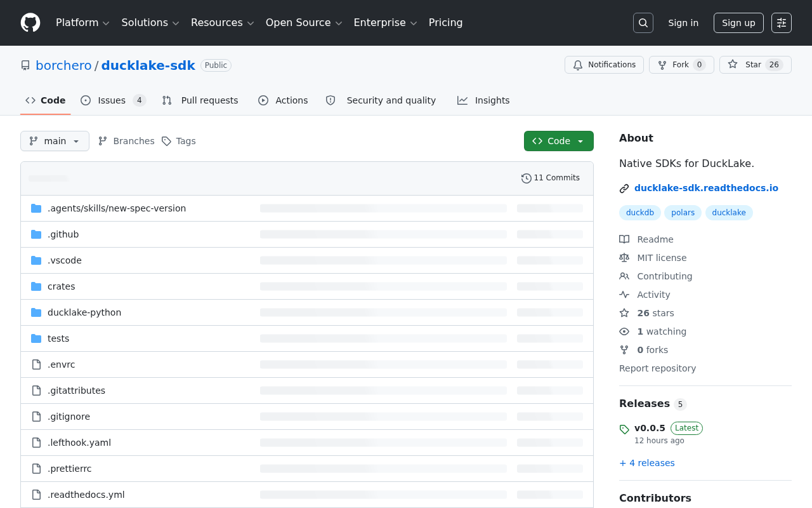This screenshot has width=812, height=508.
Task: Go to the Actions tab
Action: pyautogui.click(x=283, y=100)
